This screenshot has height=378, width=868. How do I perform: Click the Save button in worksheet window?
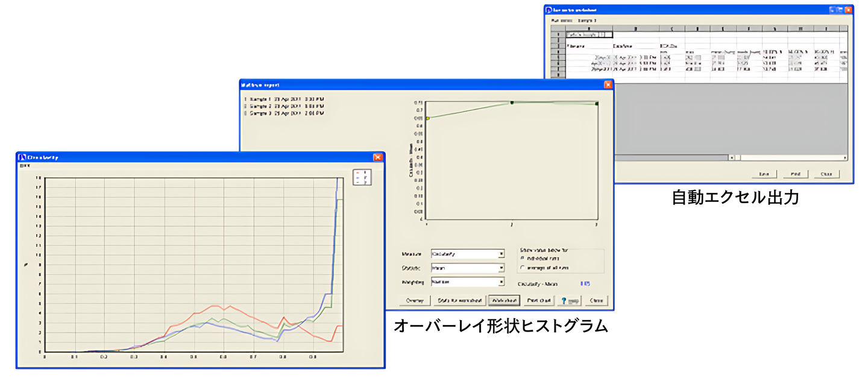coord(764,174)
